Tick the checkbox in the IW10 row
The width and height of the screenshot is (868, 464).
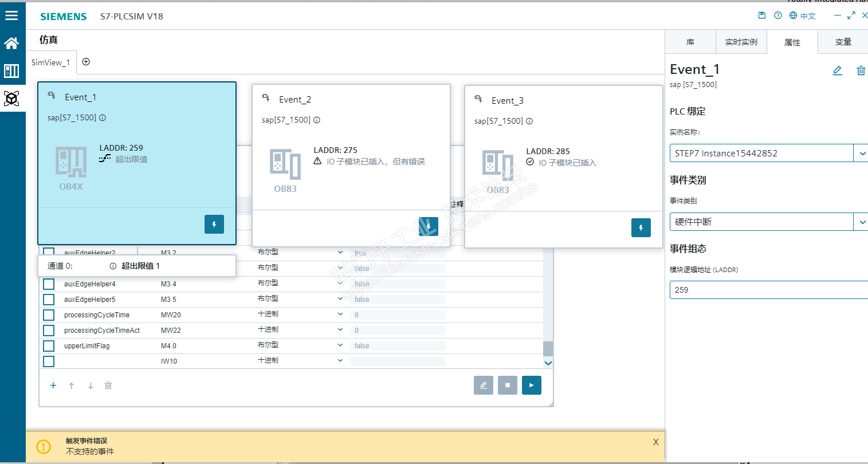(x=49, y=361)
